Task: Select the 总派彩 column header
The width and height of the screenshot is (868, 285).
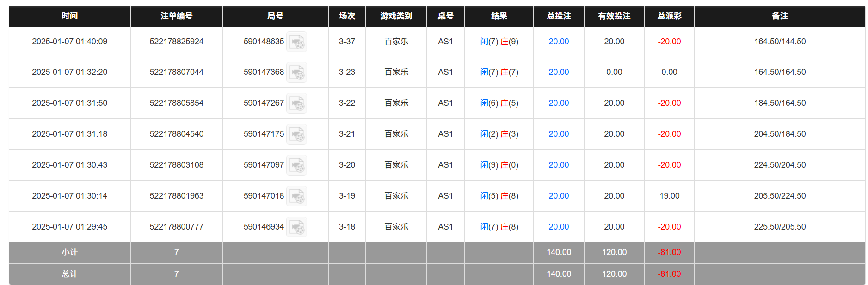Action: click(x=669, y=16)
